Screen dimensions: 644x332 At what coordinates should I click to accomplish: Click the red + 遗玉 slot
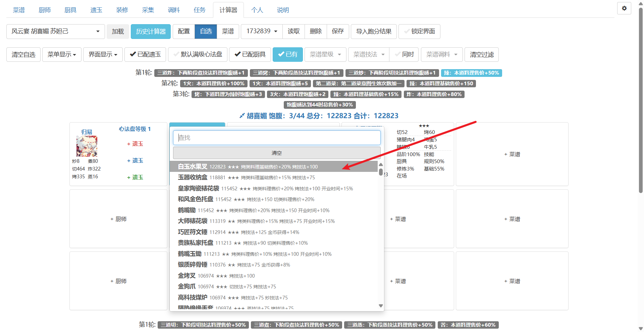click(135, 144)
